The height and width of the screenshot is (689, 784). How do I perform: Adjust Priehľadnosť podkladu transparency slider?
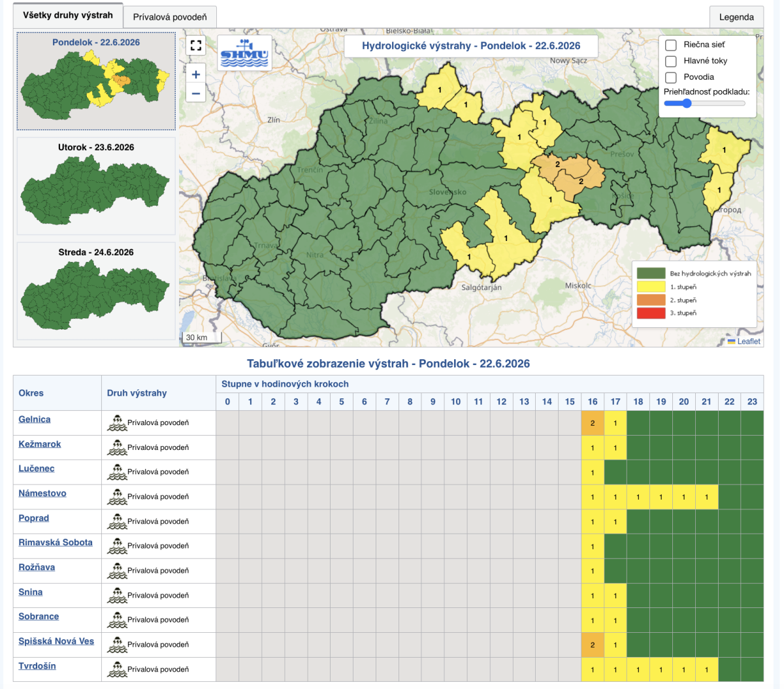pyautogui.click(x=705, y=103)
